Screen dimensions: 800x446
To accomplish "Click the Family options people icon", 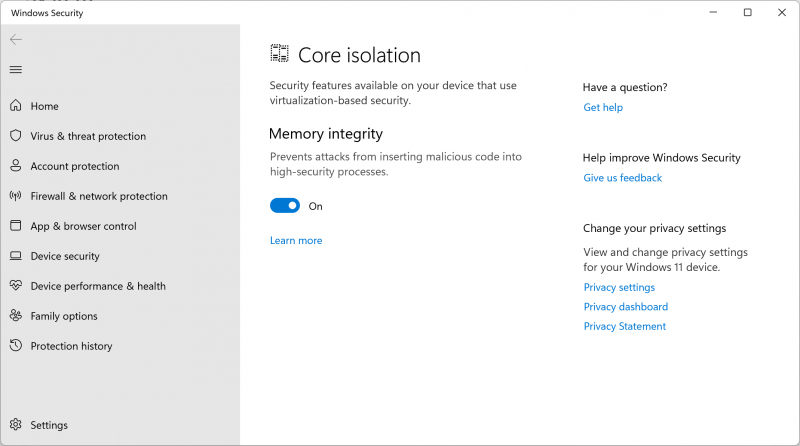I will 16,316.
